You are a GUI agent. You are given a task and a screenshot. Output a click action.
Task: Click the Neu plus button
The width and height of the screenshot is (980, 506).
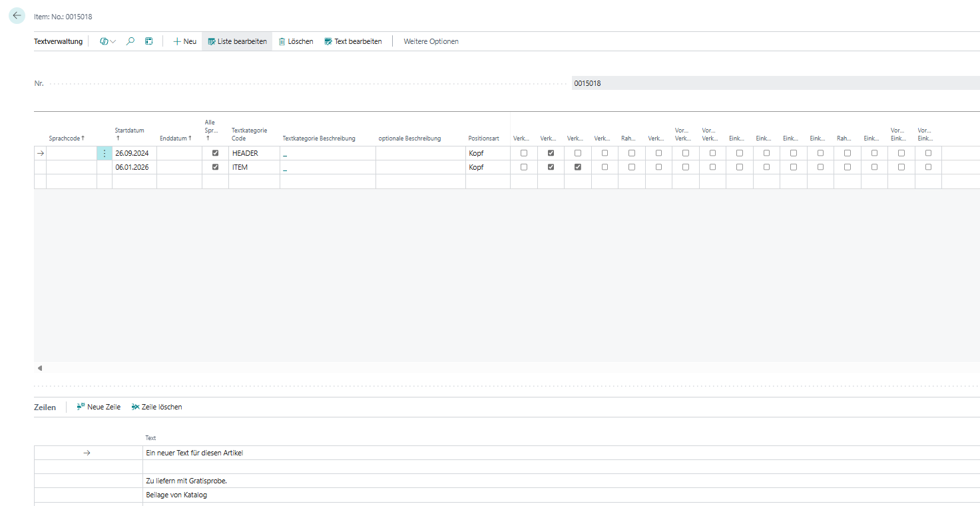pos(184,41)
